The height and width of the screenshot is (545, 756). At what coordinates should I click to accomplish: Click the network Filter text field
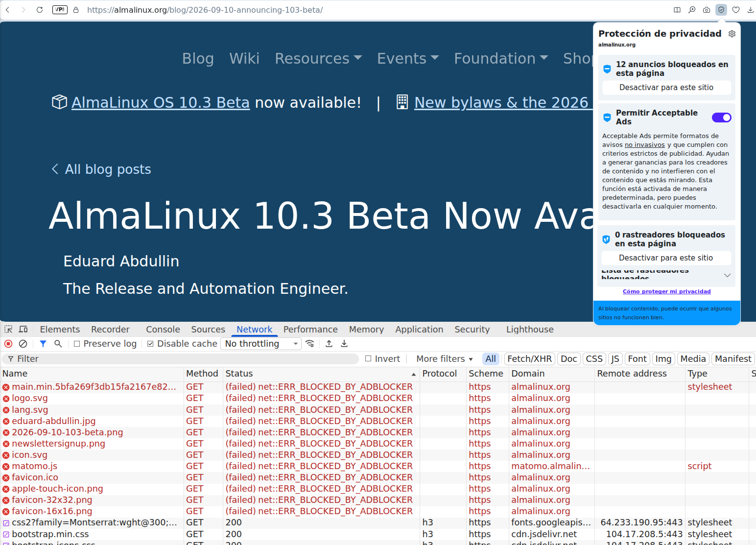click(x=181, y=359)
